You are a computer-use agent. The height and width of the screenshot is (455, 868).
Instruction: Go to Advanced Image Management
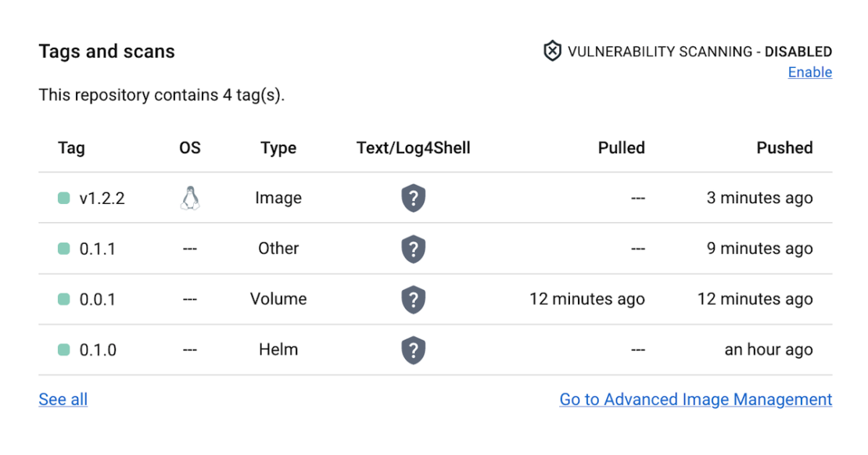(x=695, y=399)
